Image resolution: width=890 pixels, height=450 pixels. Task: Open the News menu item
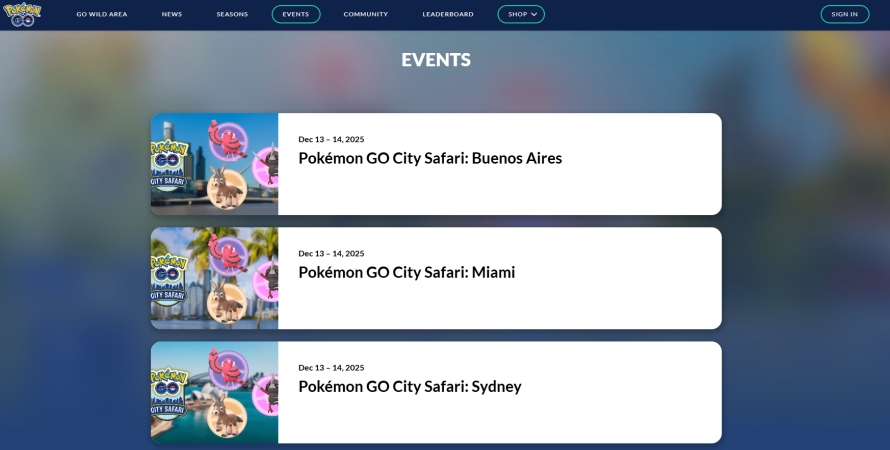pyautogui.click(x=172, y=14)
